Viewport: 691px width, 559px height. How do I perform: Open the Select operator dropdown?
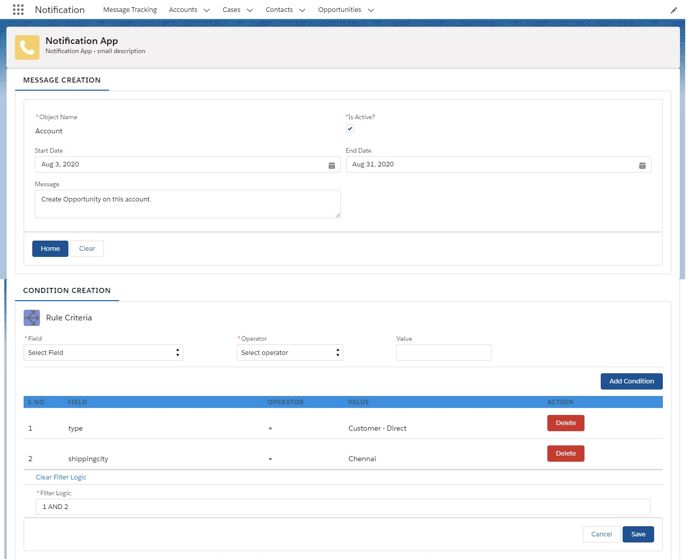pos(290,353)
